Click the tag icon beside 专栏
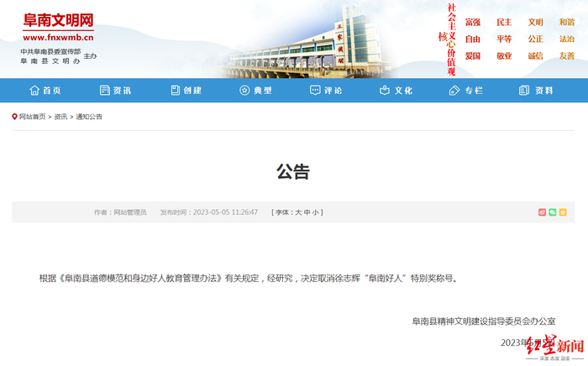 coord(454,91)
